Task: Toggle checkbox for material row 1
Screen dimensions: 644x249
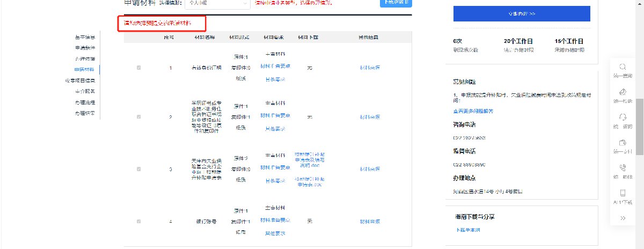Action: click(139, 68)
